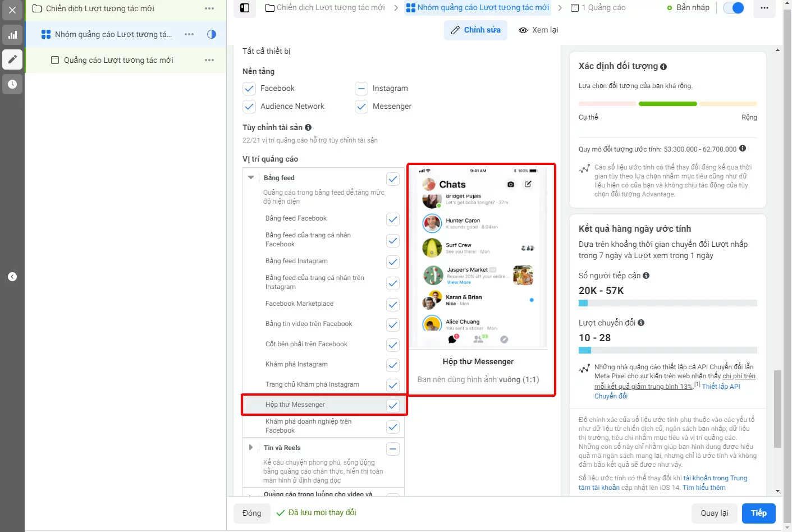
Task: Click the conversion estimate bar under 10 - 28
Action: pyautogui.click(x=668, y=350)
